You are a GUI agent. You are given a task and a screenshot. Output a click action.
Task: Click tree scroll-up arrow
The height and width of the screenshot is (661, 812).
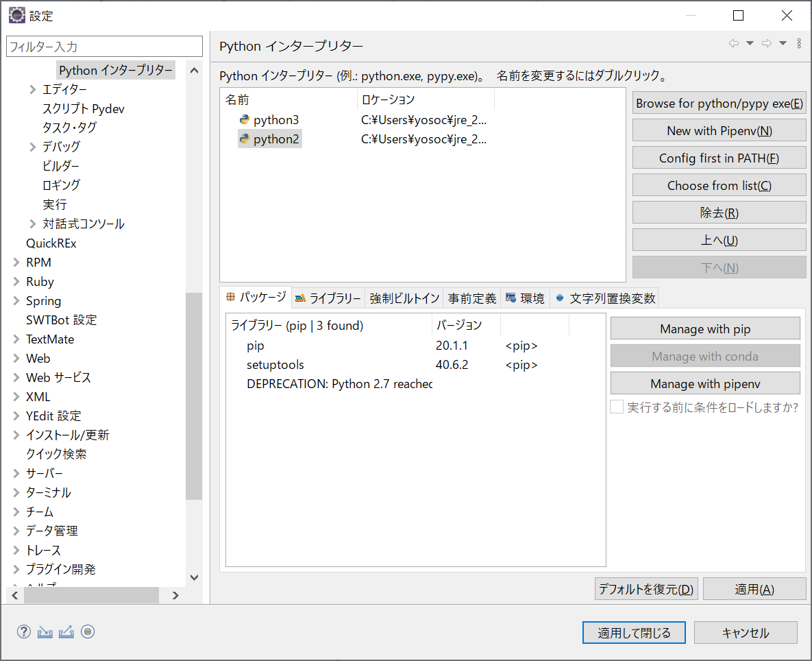194,71
